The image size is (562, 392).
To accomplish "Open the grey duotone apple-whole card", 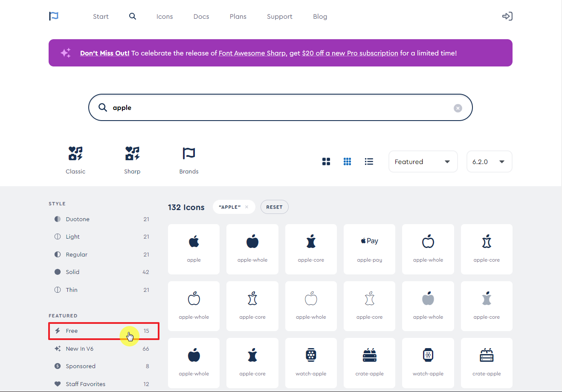I will point(428,306).
